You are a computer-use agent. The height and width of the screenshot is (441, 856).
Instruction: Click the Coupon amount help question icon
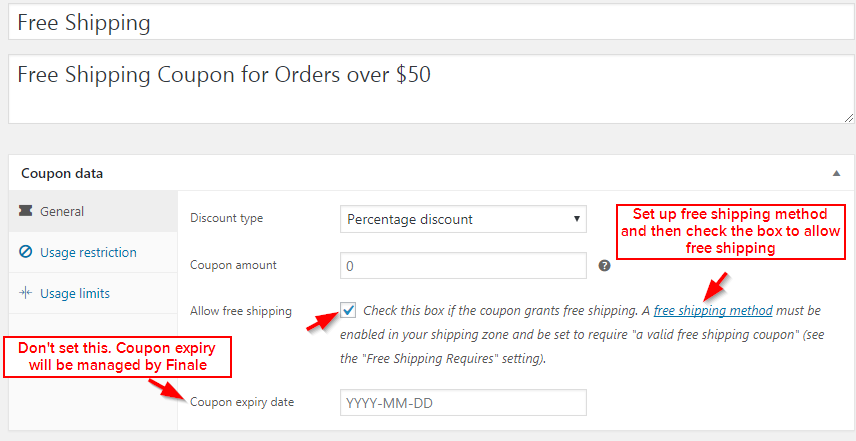tap(604, 266)
